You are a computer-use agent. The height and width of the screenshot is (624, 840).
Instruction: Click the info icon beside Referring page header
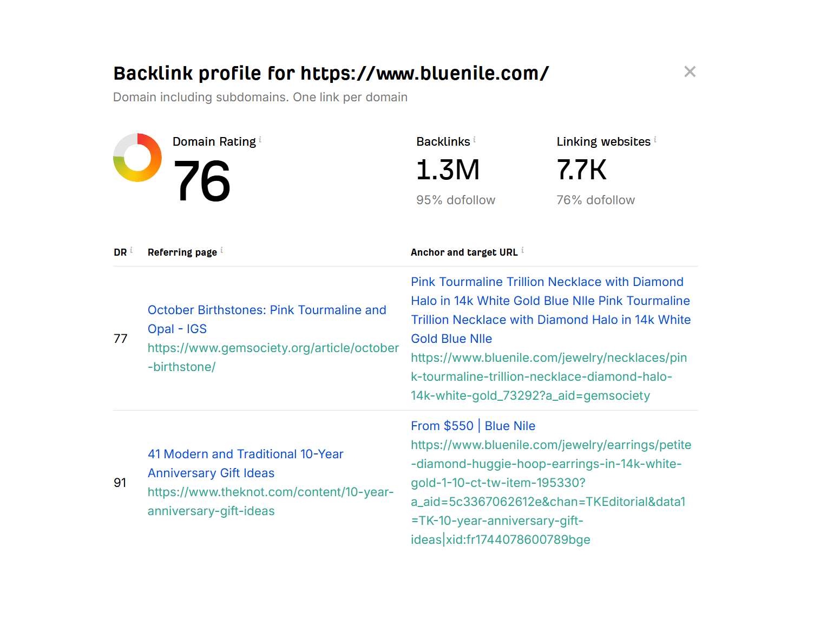222,250
